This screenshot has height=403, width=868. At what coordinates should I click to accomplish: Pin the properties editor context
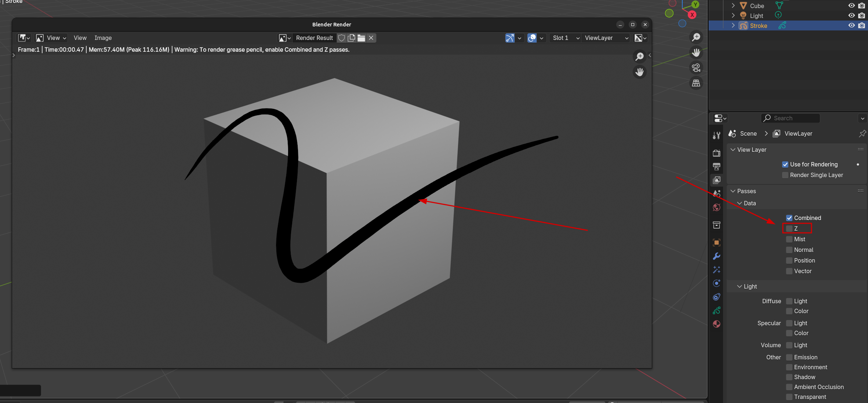[x=862, y=133]
